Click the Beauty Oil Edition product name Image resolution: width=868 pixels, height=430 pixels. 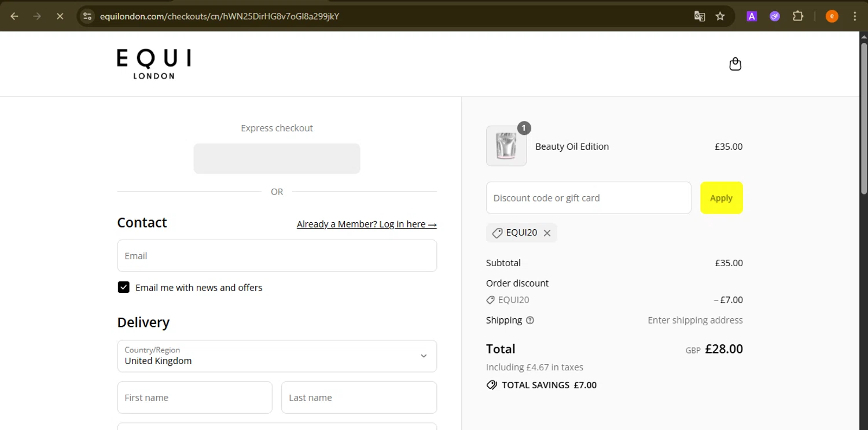tap(572, 146)
